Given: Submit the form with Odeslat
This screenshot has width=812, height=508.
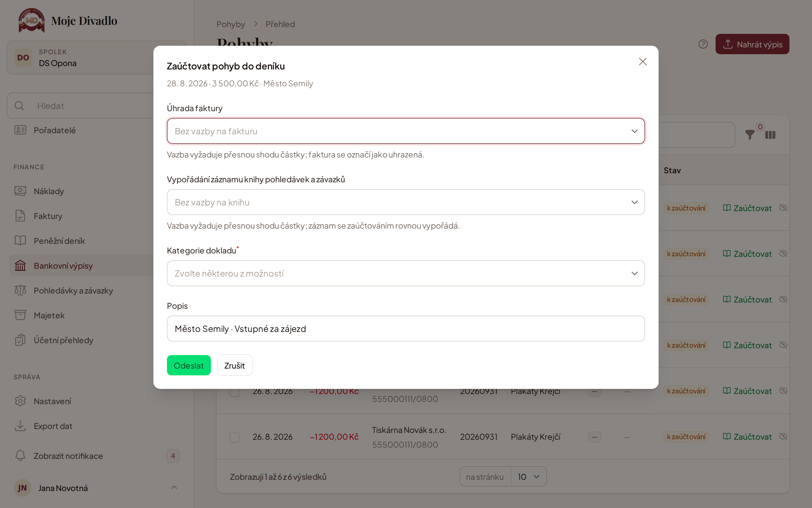Looking at the screenshot, I should point(189,365).
